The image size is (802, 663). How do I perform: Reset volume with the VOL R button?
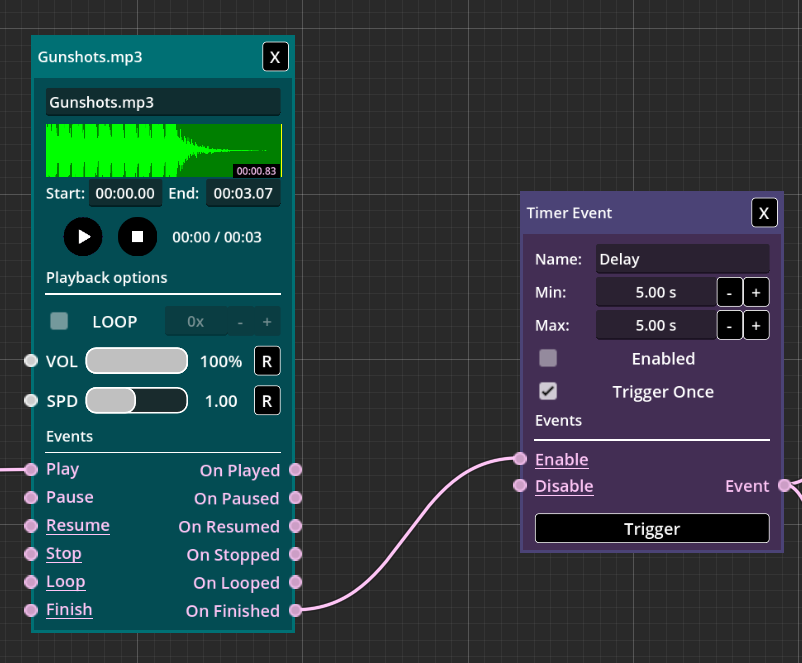pyautogui.click(x=267, y=361)
